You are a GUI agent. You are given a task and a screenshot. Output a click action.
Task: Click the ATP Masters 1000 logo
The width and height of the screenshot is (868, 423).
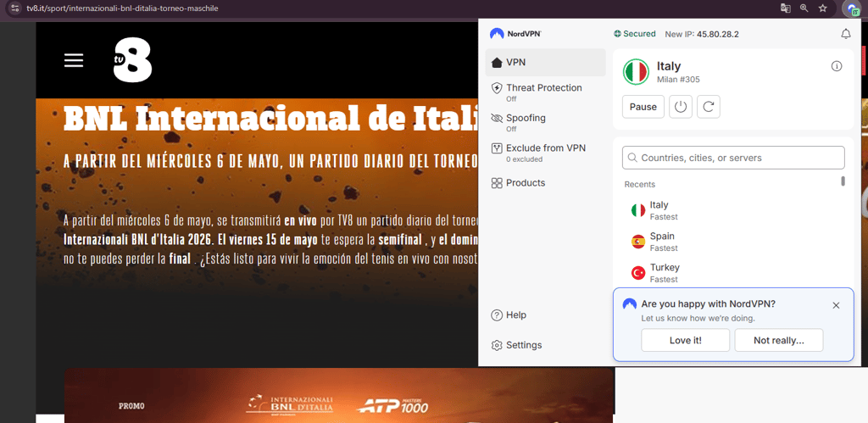pyautogui.click(x=392, y=406)
